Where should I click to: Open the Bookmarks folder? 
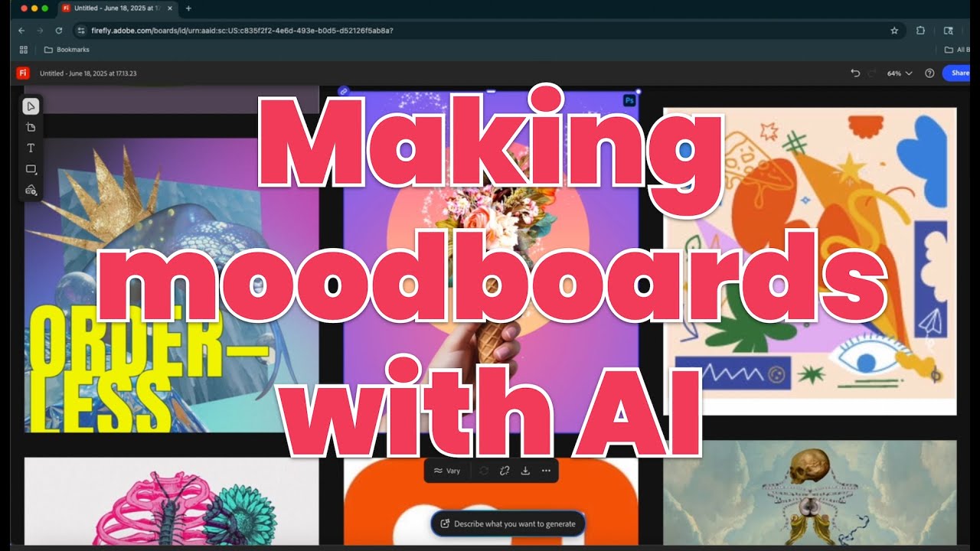pyautogui.click(x=67, y=50)
